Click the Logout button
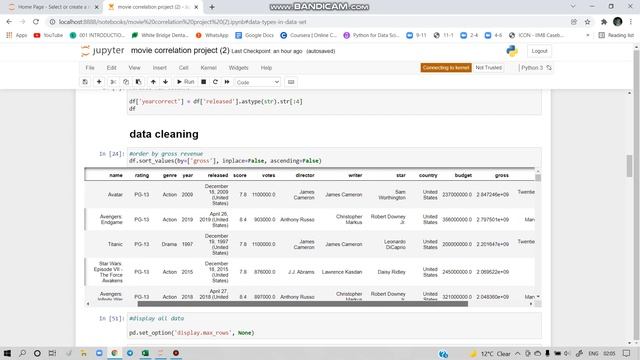Screen dimensions: 640x360 [539, 51]
